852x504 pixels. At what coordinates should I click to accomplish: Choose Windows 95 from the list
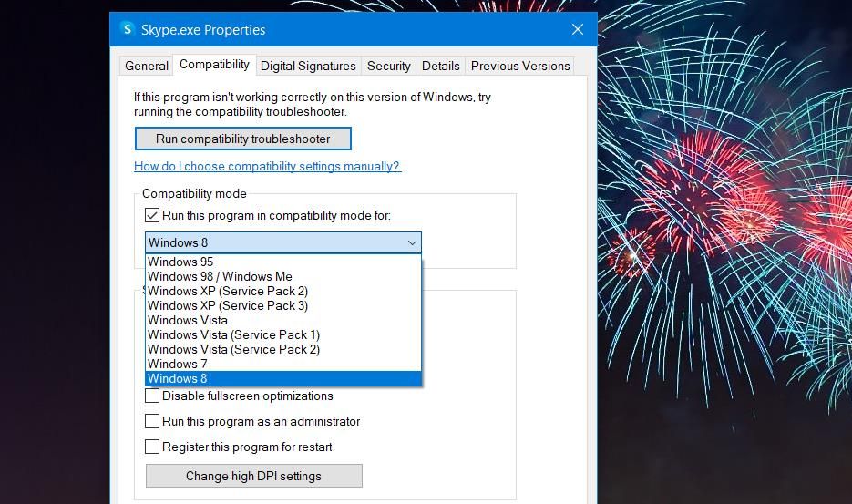pos(283,262)
